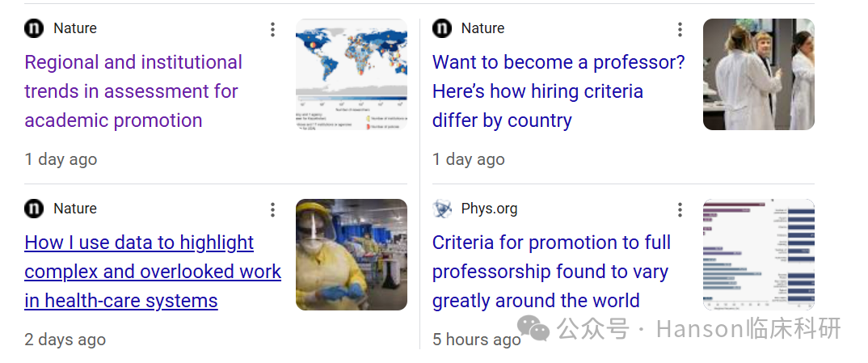Click Nature source name above health-care article
The image size is (868, 363).
coord(75,209)
